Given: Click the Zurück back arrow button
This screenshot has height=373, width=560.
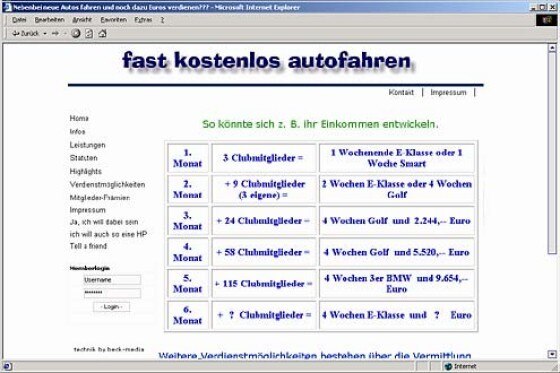Looking at the screenshot, I should pos(25,33).
